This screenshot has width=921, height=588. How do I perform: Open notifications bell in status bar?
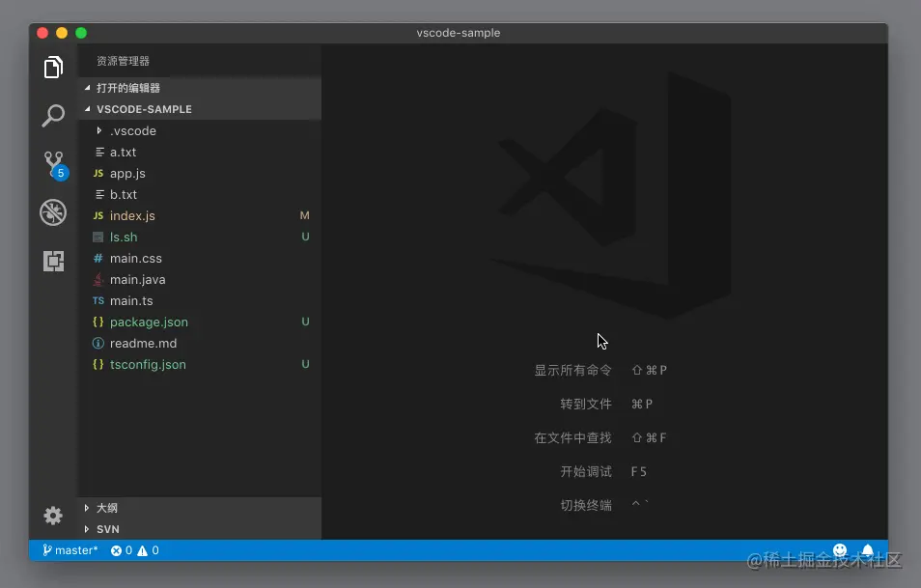click(867, 550)
